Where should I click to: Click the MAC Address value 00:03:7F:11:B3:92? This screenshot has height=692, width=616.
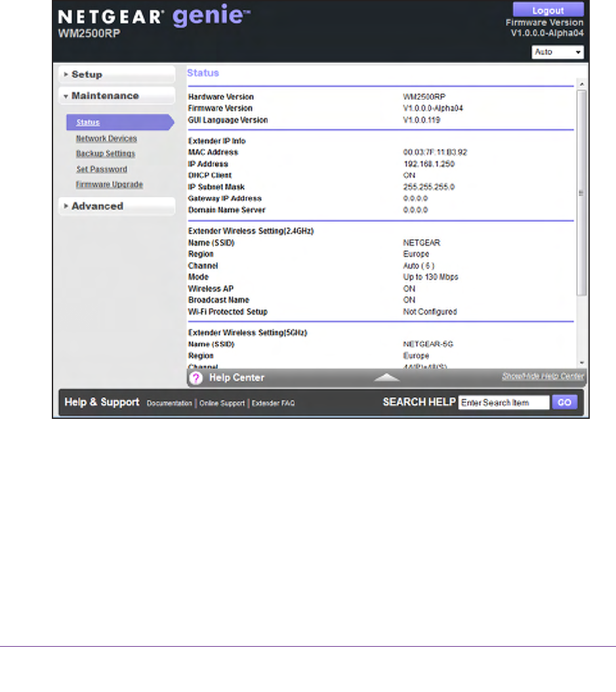(x=435, y=152)
